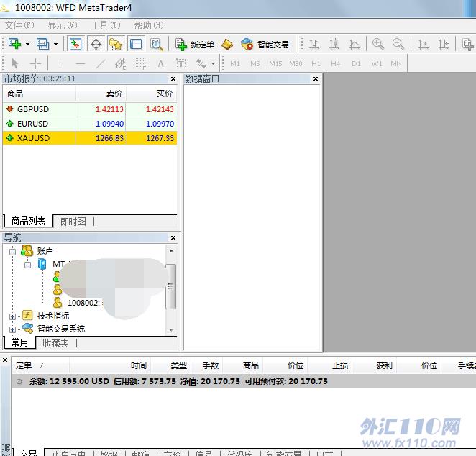Select the horizontal line tool

(80, 64)
